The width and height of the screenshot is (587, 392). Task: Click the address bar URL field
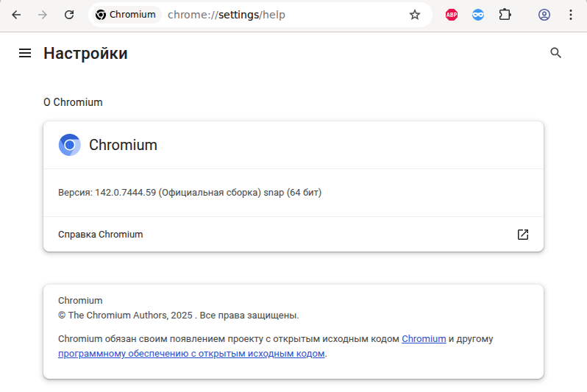(280, 15)
